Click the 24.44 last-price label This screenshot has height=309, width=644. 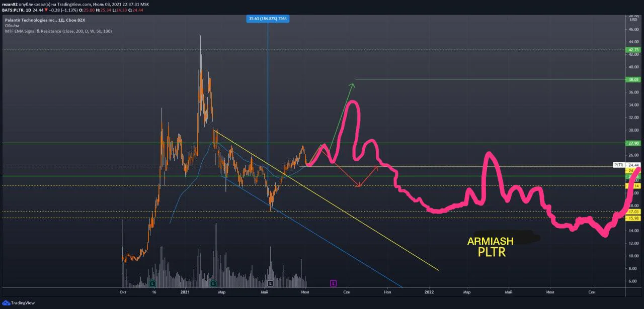633,165
